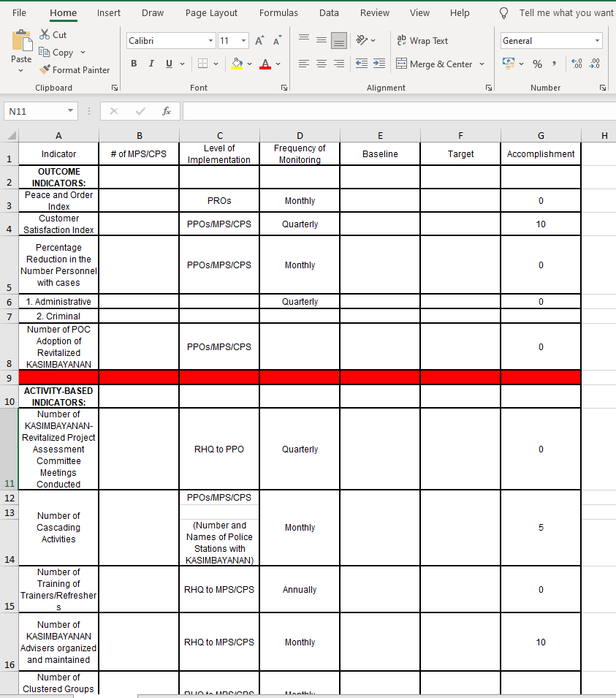Open Font settings dialog launcher
The image size is (616, 698).
coord(284,88)
